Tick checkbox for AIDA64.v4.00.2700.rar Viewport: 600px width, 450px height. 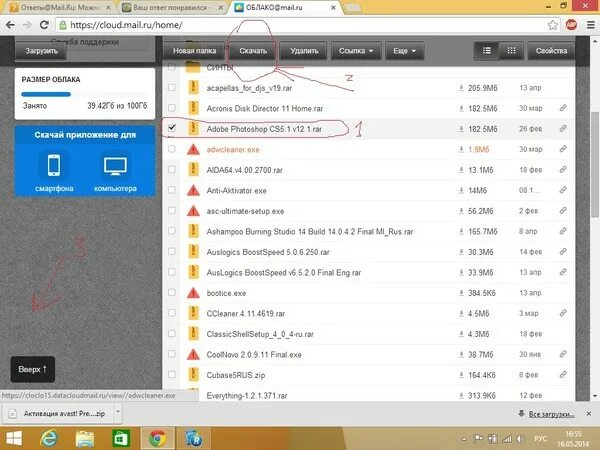[x=172, y=170]
